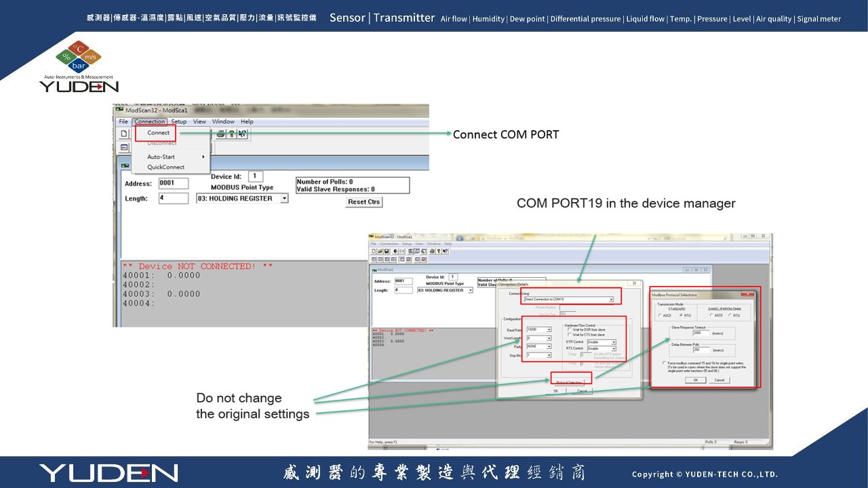The height and width of the screenshot is (488, 868).
Task: Select DANIEL/ENRON/OMNI ASCII radio button
Action: (711, 315)
